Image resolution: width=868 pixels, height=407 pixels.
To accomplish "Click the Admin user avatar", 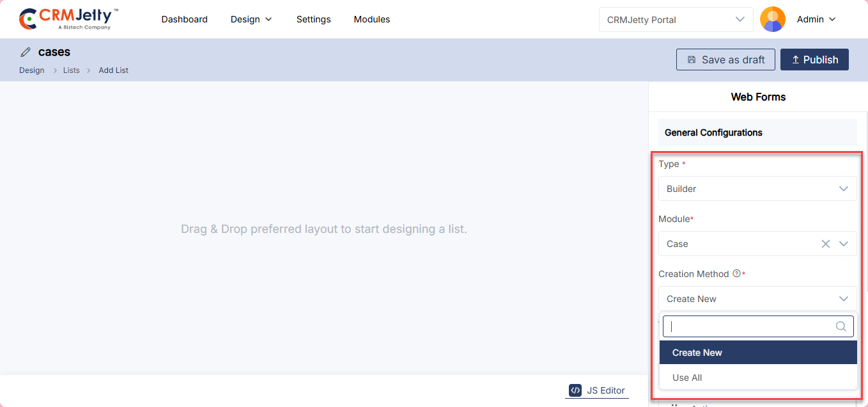I will (772, 19).
